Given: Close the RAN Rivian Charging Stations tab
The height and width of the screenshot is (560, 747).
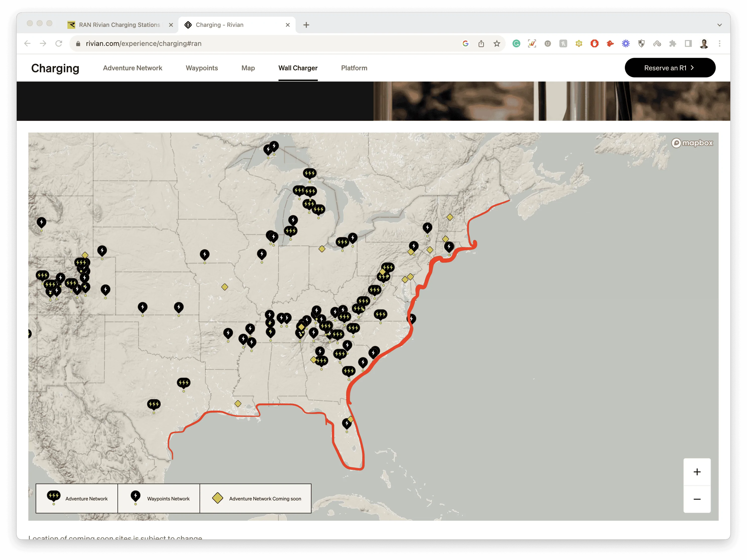Looking at the screenshot, I should (x=171, y=25).
